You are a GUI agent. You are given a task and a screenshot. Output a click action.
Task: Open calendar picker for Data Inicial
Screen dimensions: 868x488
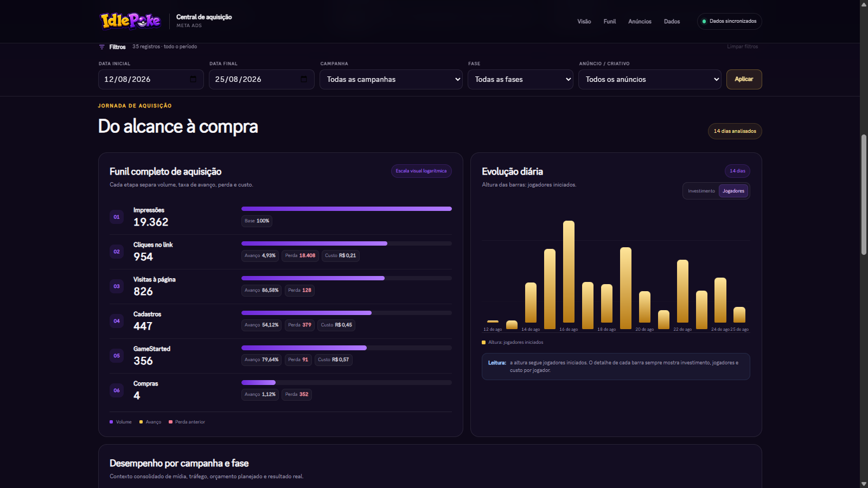pyautogui.click(x=193, y=79)
